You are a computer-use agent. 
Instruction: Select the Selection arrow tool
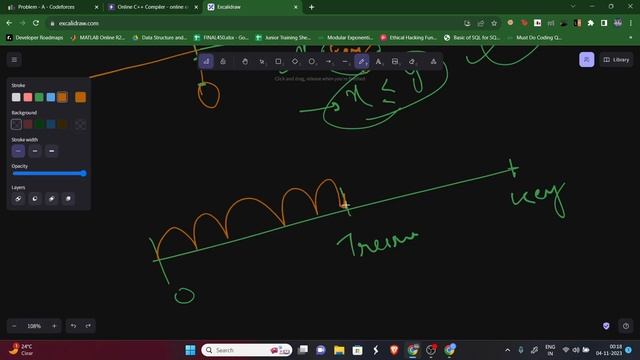pyautogui.click(x=262, y=62)
